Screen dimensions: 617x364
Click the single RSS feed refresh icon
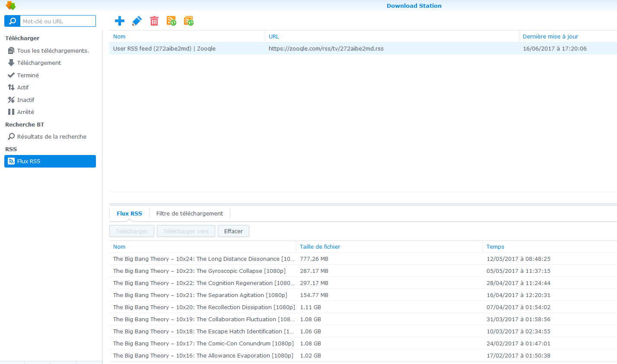pyautogui.click(x=172, y=21)
